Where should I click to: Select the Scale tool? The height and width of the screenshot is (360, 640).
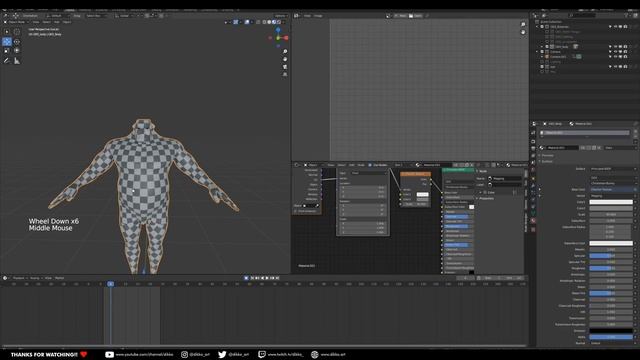point(7,51)
